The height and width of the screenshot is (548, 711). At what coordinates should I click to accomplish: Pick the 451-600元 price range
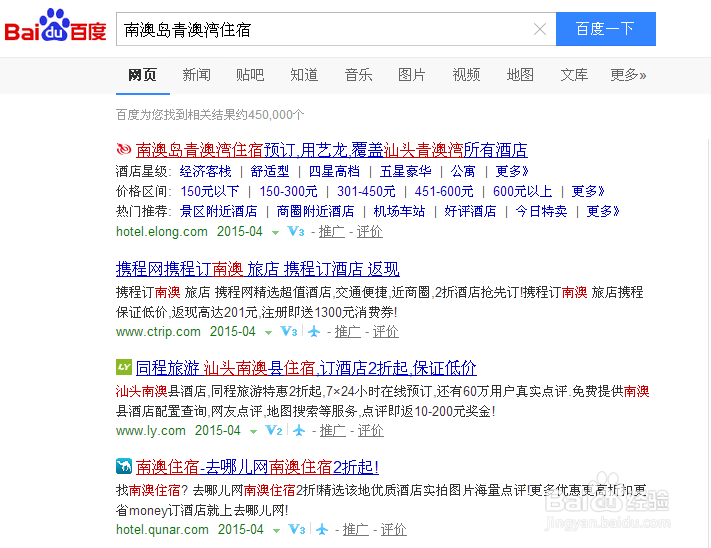coord(444,191)
